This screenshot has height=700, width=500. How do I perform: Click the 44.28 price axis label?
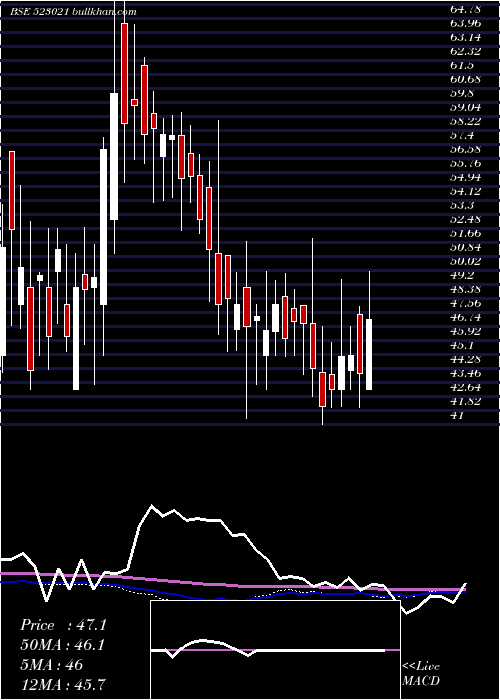[464, 359]
